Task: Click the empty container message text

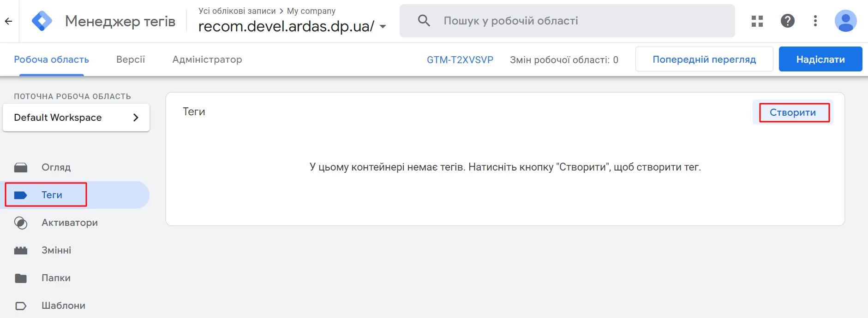Action: (505, 167)
